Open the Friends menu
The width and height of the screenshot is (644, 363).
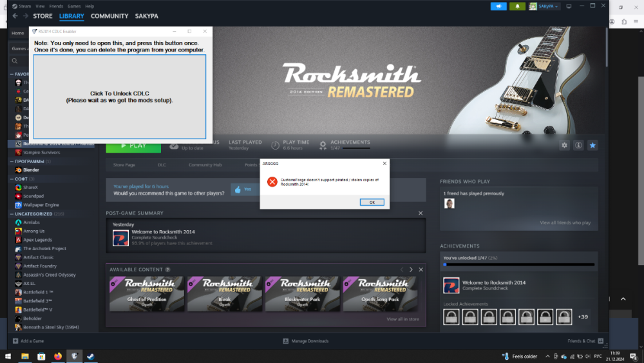(x=56, y=6)
